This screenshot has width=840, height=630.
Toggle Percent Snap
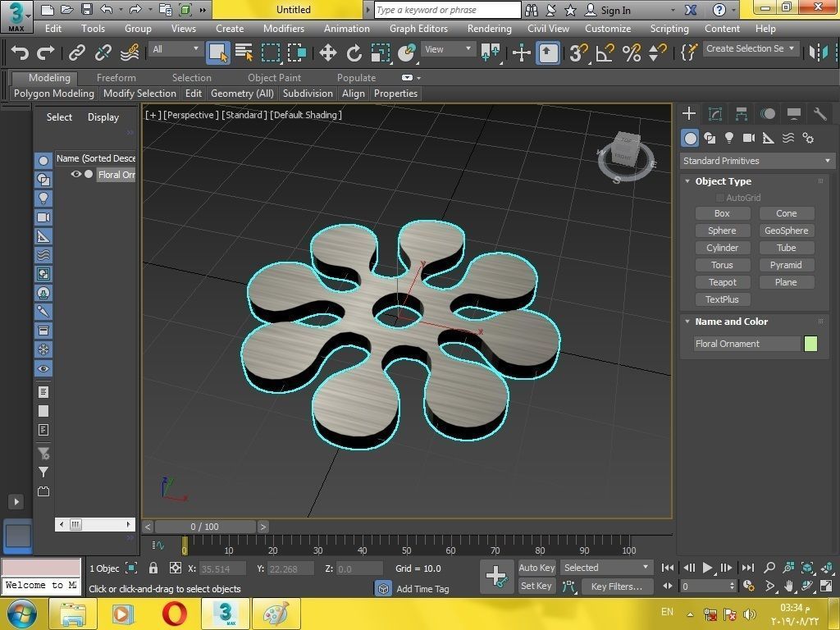click(632, 52)
